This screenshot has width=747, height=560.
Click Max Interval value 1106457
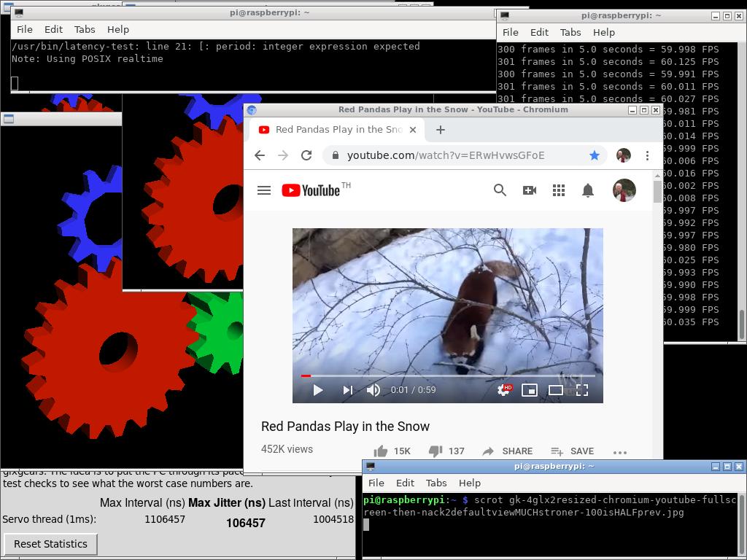pyautogui.click(x=165, y=519)
